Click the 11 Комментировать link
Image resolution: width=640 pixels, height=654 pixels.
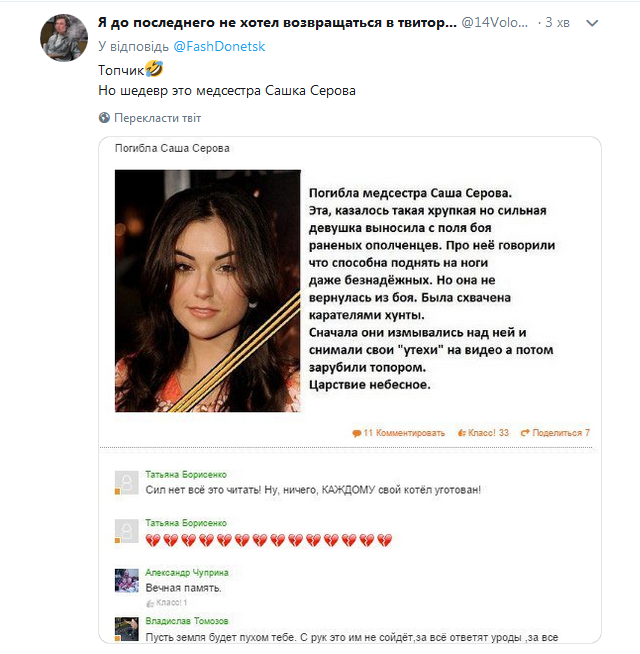(x=403, y=433)
